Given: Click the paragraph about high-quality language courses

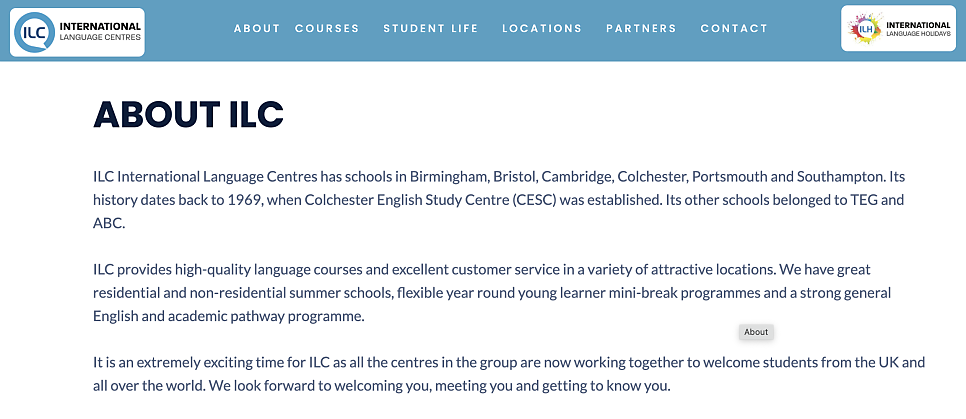Looking at the screenshot, I should point(492,293).
